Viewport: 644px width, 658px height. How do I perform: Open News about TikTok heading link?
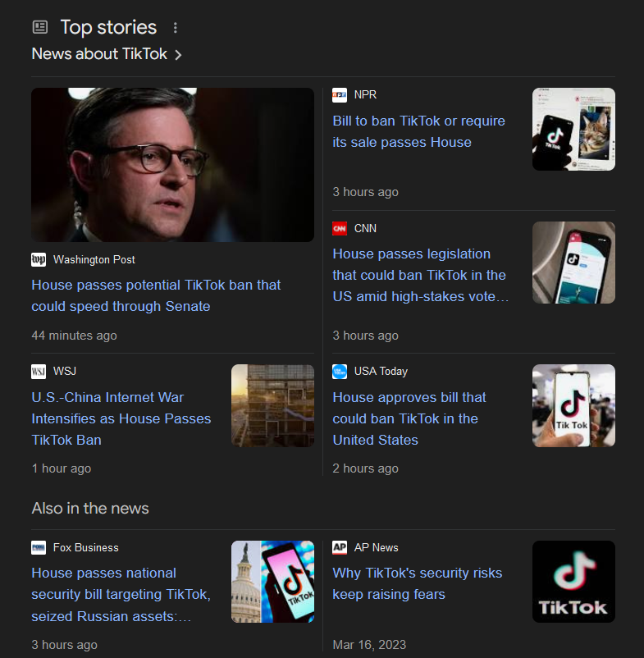(99, 54)
